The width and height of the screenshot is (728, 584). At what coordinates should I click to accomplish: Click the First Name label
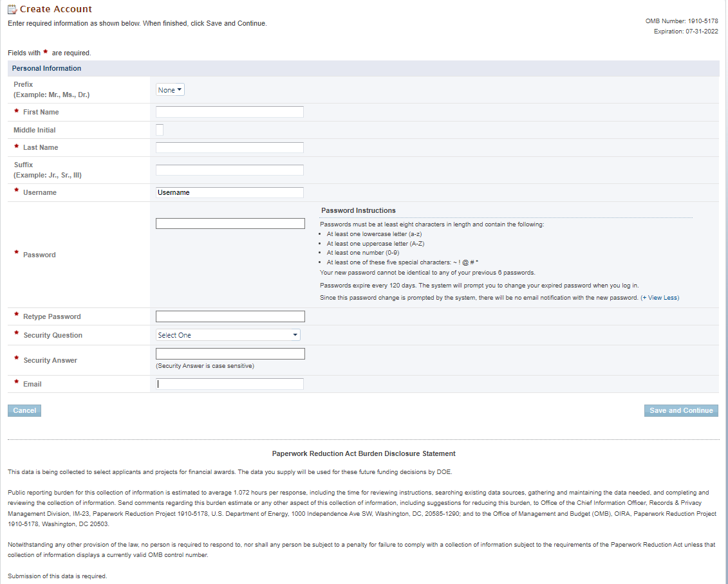click(41, 113)
